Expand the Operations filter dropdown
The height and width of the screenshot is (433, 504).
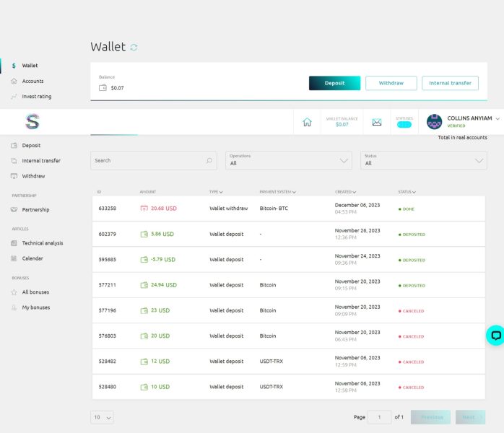tap(289, 160)
